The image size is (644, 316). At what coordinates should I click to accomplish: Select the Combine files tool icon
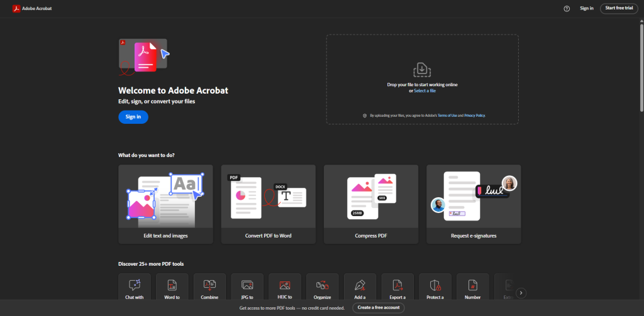[x=209, y=285]
